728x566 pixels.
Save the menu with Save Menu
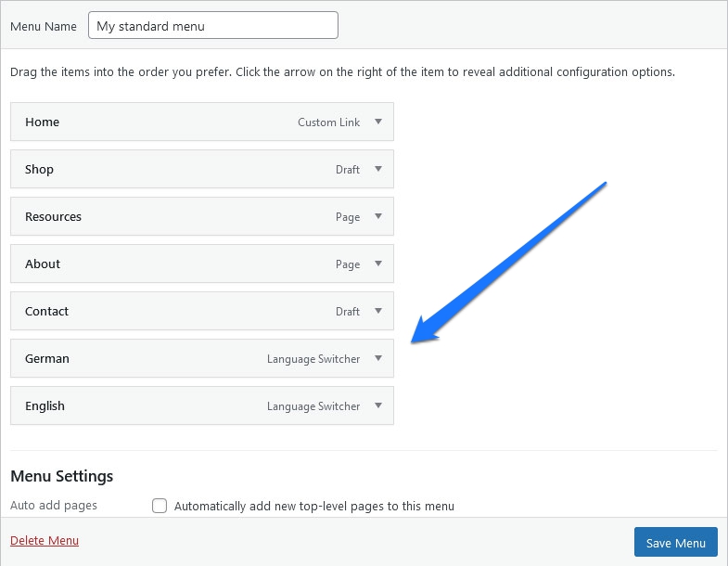click(x=675, y=542)
